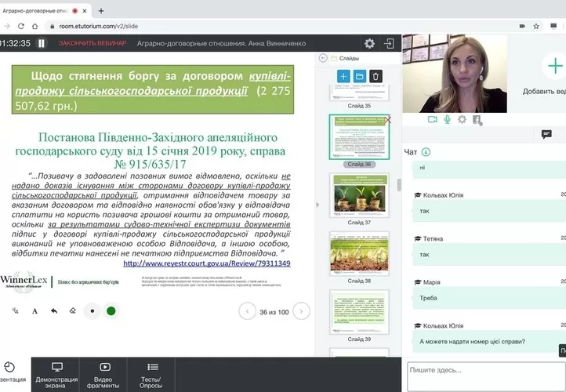Click chat message 'А можете надати номер цієї справи?'

point(472,342)
